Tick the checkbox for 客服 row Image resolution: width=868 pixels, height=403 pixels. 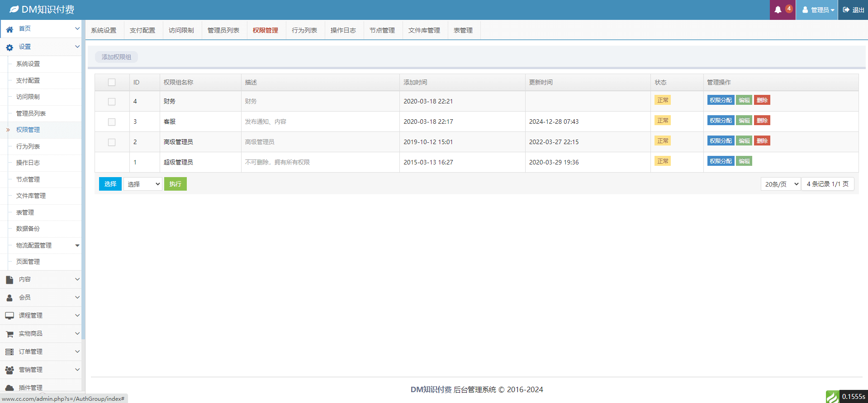tap(112, 122)
